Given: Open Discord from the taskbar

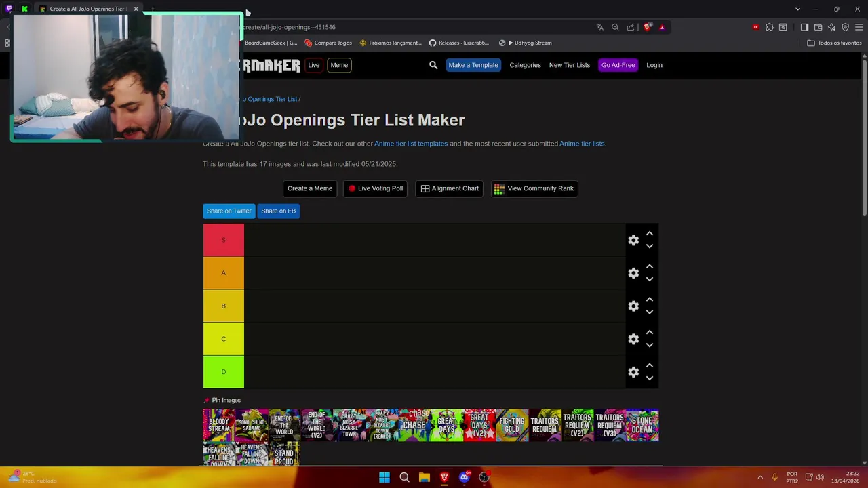Looking at the screenshot, I should (465, 477).
